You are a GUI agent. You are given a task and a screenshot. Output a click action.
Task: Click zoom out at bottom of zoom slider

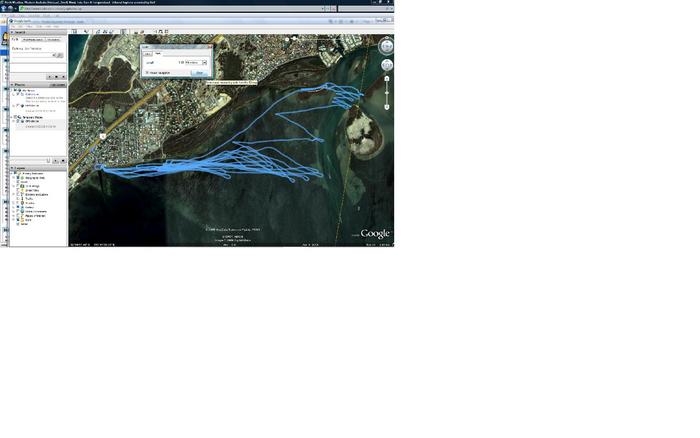[387, 107]
